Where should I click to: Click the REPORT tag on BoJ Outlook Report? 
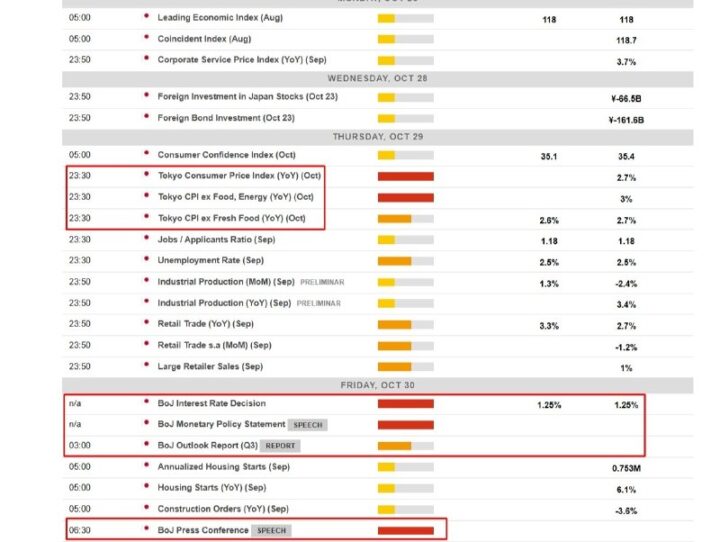pos(280,446)
